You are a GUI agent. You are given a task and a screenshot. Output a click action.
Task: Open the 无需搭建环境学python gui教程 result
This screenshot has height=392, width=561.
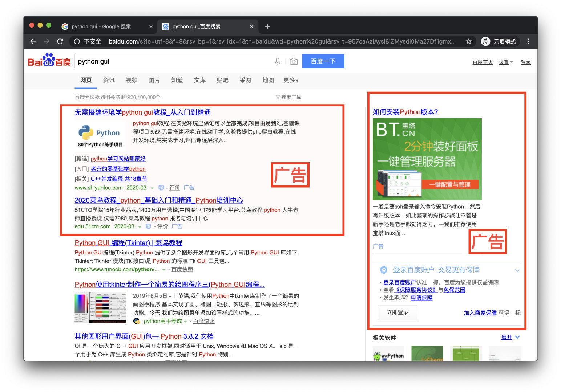143,113
